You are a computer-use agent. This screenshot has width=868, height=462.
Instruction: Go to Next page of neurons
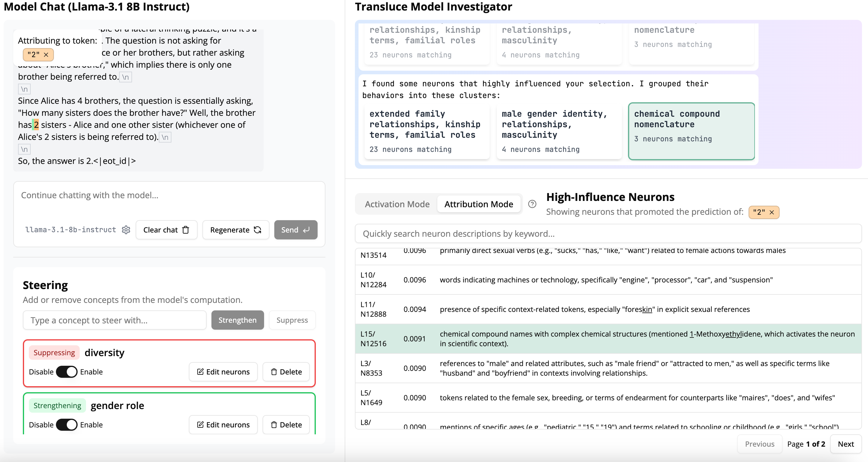tap(845, 444)
